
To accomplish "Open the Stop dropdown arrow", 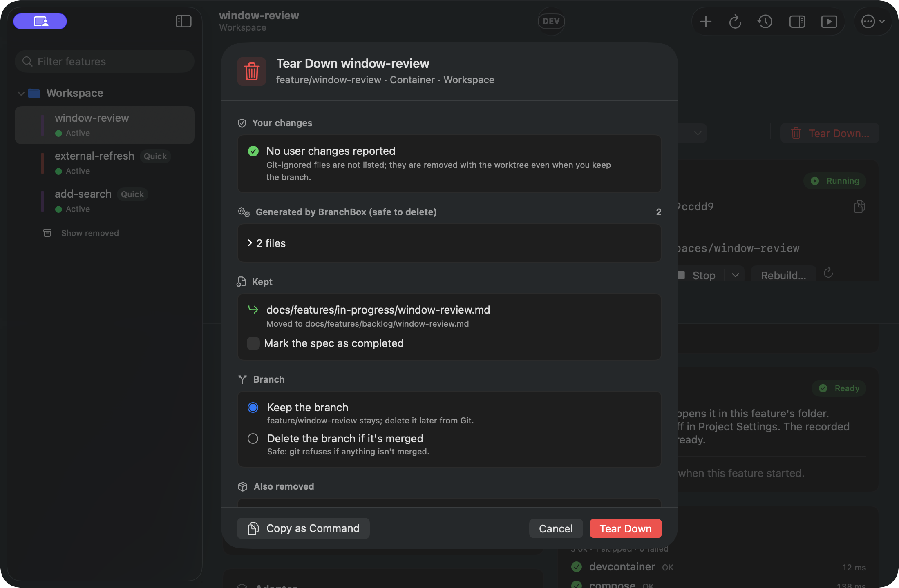I will click(x=736, y=276).
